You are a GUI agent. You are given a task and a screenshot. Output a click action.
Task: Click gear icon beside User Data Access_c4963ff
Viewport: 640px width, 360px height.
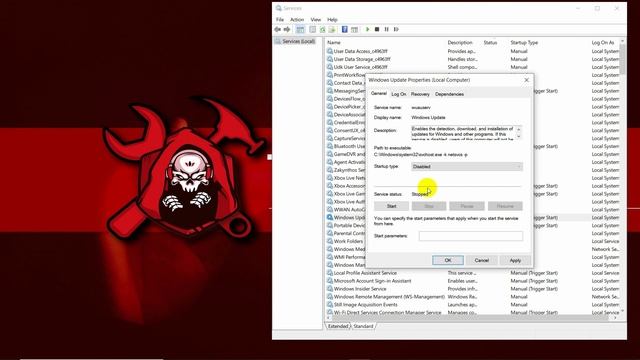point(330,51)
